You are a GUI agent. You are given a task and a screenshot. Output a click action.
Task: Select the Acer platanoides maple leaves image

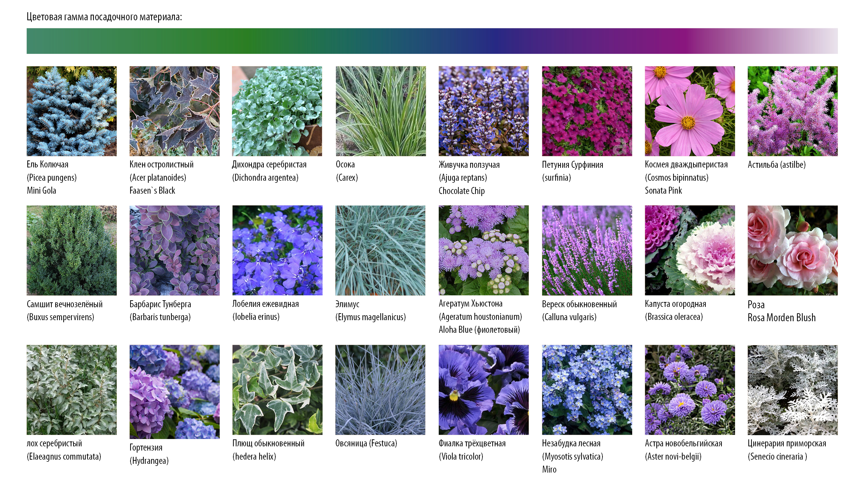click(175, 111)
